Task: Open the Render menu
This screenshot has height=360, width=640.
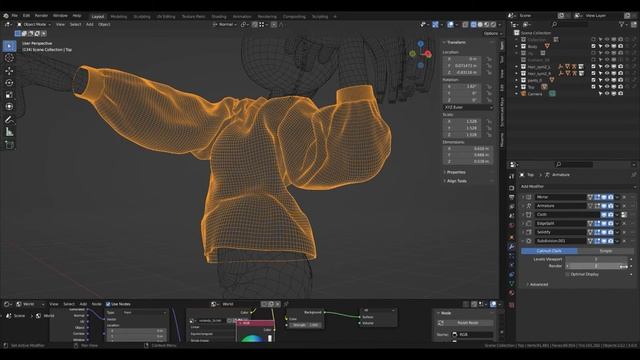Action: coord(42,16)
